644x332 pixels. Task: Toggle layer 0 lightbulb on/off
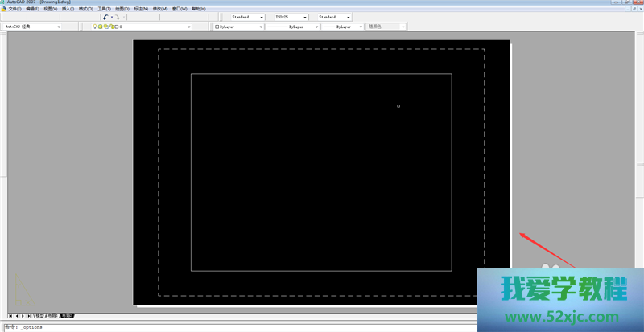(x=94, y=27)
